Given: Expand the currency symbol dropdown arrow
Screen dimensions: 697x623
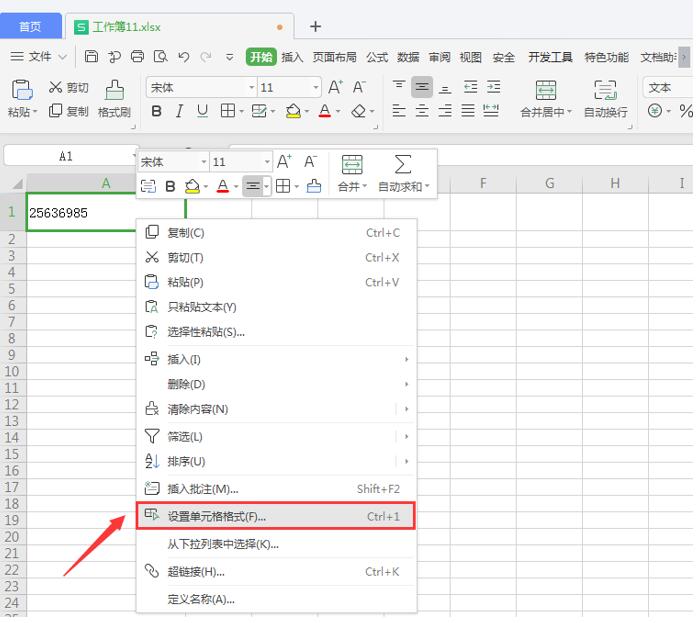Looking at the screenshot, I should coord(668,111).
